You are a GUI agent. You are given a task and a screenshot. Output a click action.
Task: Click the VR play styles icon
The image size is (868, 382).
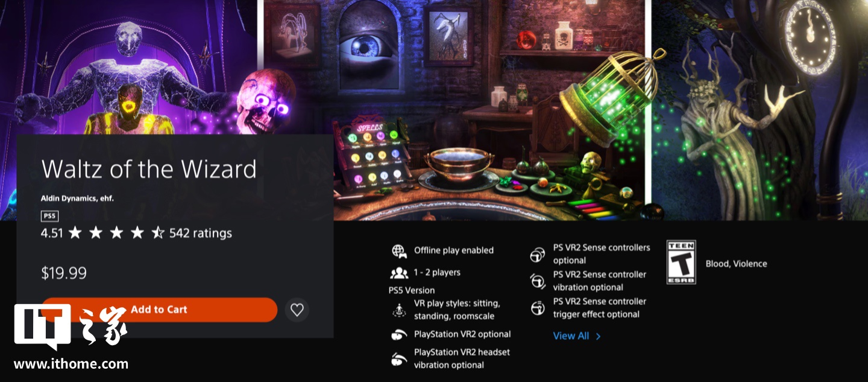pos(398,310)
